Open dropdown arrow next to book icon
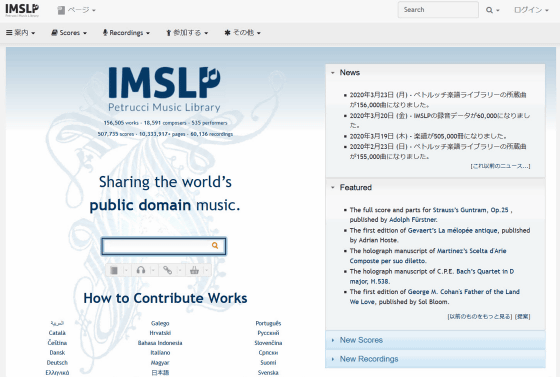The image size is (560, 377). [x=126, y=270]
